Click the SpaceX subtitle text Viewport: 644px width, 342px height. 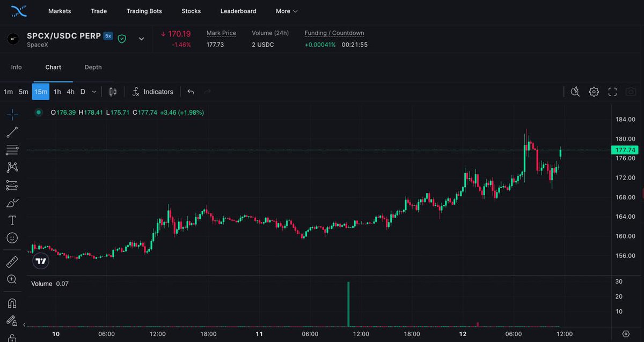[36, 45]
